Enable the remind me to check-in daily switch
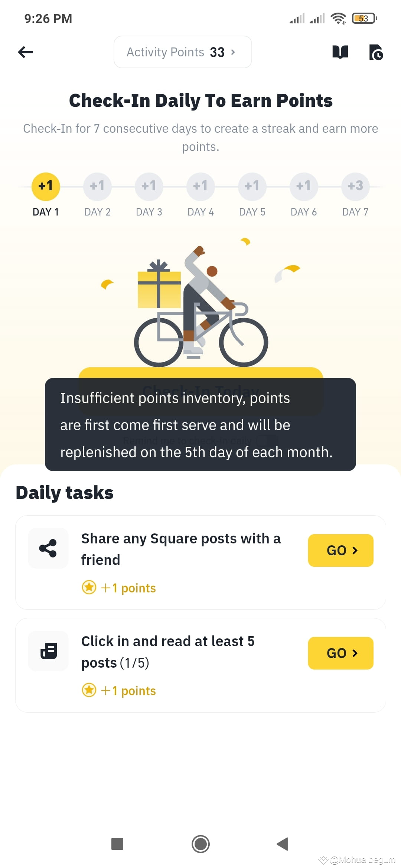The height and width of the screenshot is (868, 401). [266, 440]
